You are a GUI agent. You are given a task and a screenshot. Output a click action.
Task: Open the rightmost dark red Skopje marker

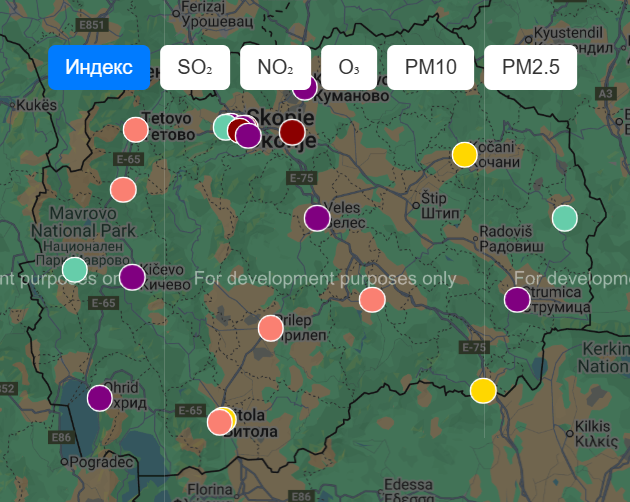[x=292, y=131]
